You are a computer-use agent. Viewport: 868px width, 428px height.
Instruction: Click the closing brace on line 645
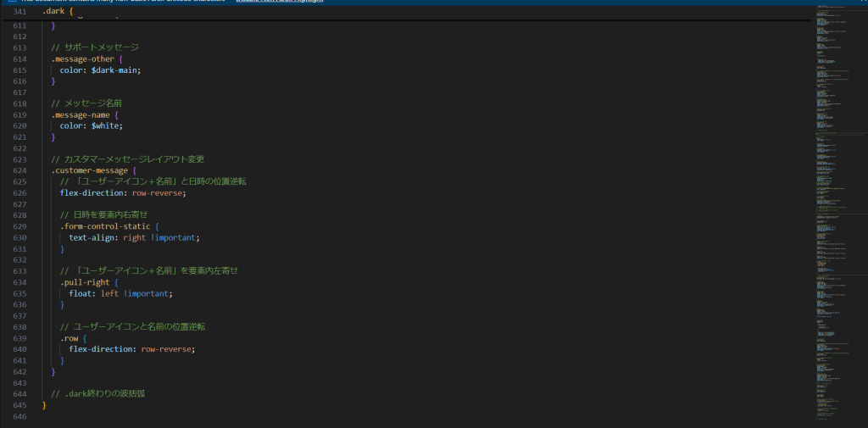[x=44, y=405]
